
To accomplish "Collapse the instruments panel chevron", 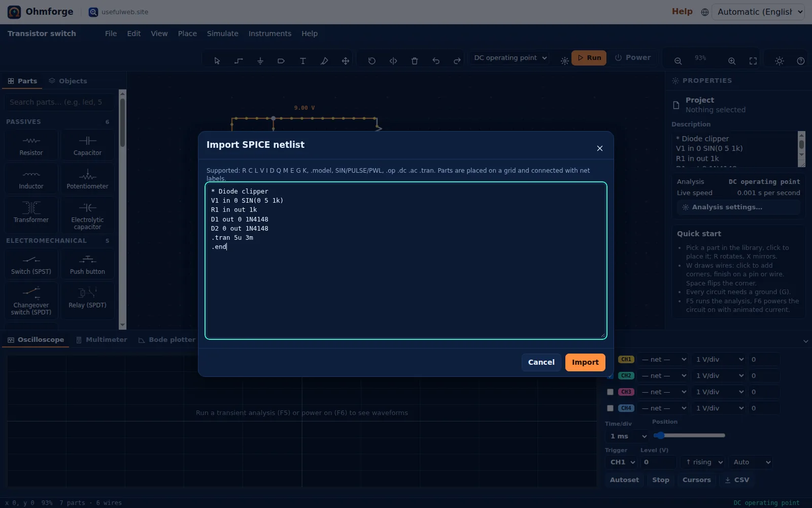I will click(805, 341).
